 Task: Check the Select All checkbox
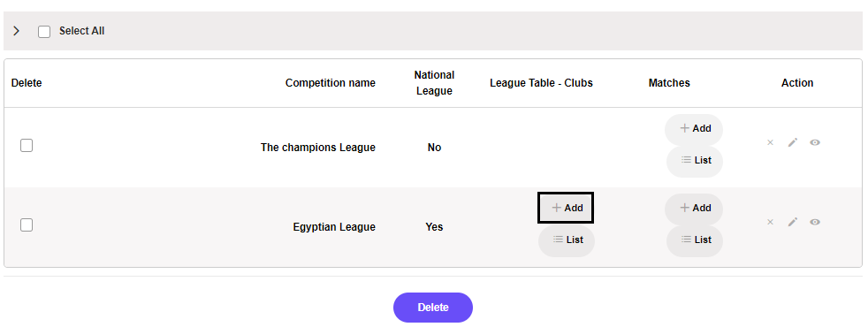44,32
